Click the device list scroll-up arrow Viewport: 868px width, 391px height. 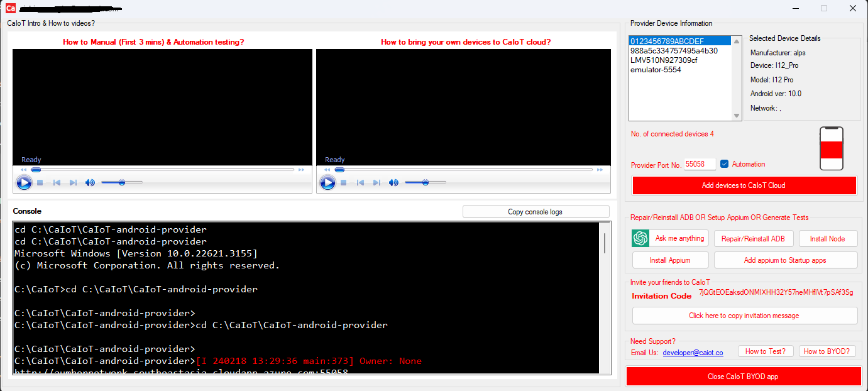point(737,41)
